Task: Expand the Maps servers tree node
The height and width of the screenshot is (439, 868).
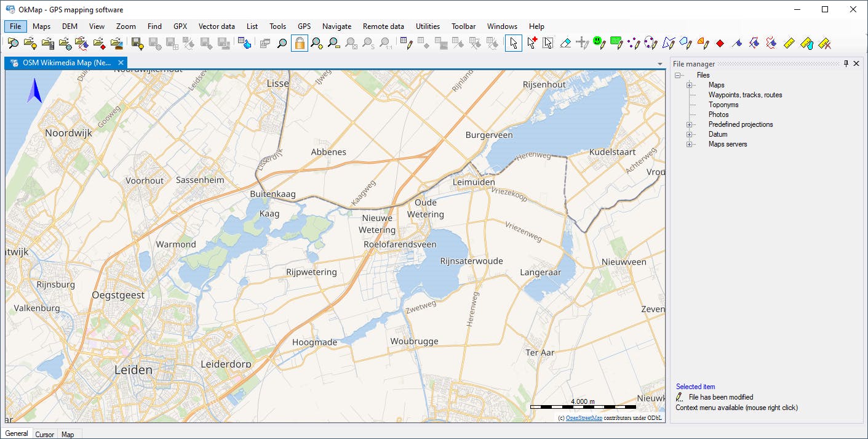Action: [x=689, y=144]
